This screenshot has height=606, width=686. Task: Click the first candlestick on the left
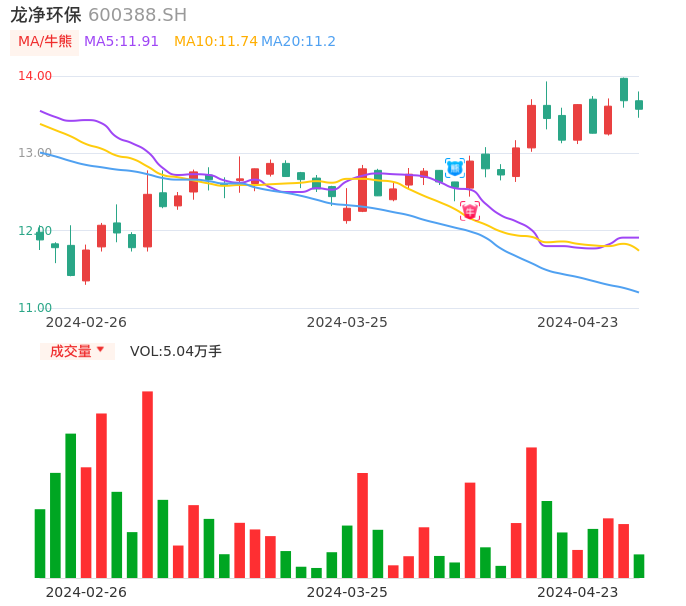pos(40,236)
